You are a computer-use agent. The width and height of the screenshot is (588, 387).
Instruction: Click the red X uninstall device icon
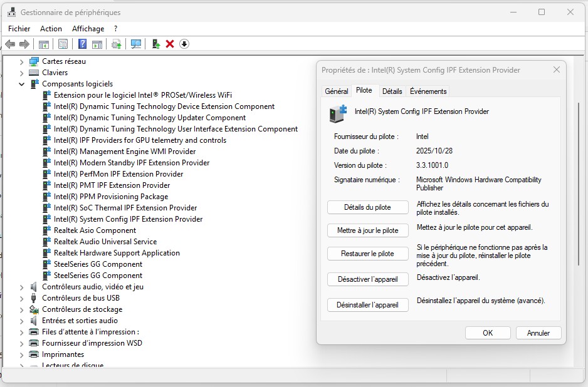coord(170,44)
